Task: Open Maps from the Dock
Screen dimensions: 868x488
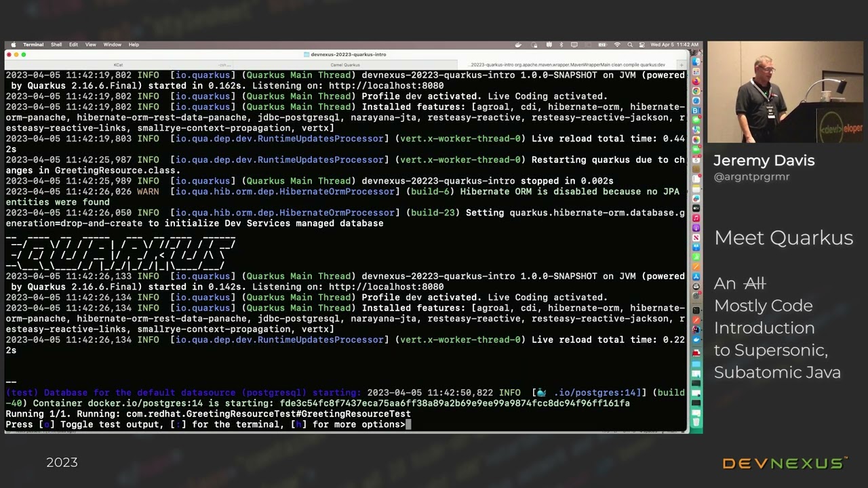Action: [x=696, y=130]
